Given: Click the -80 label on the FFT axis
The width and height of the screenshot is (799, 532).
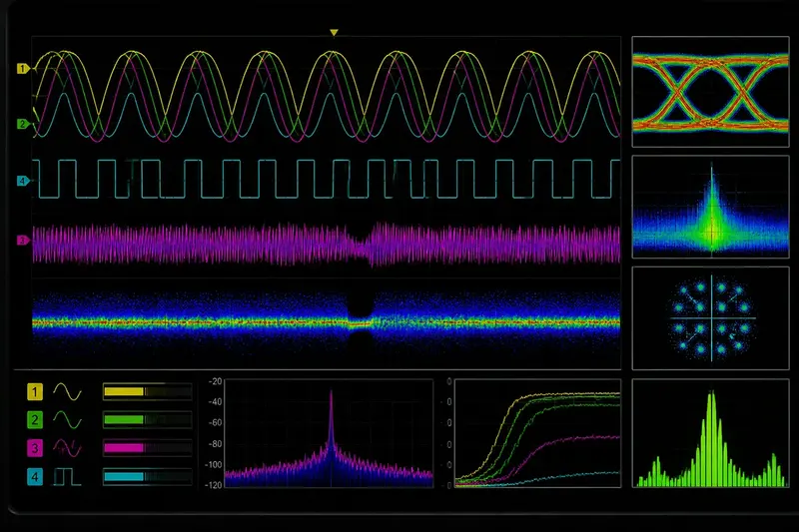Looking at the screenshot, I should 216,444.
